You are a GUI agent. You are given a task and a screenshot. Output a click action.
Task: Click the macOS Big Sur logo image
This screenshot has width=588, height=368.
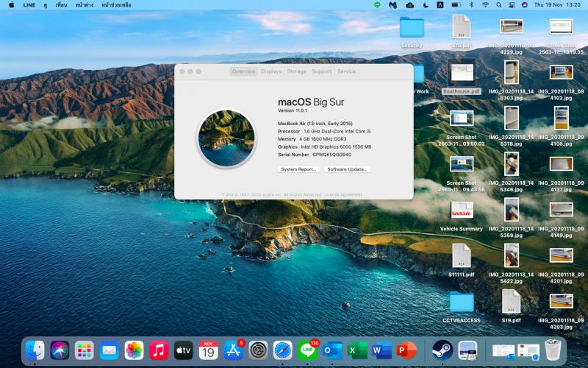[x=226, y=138]
